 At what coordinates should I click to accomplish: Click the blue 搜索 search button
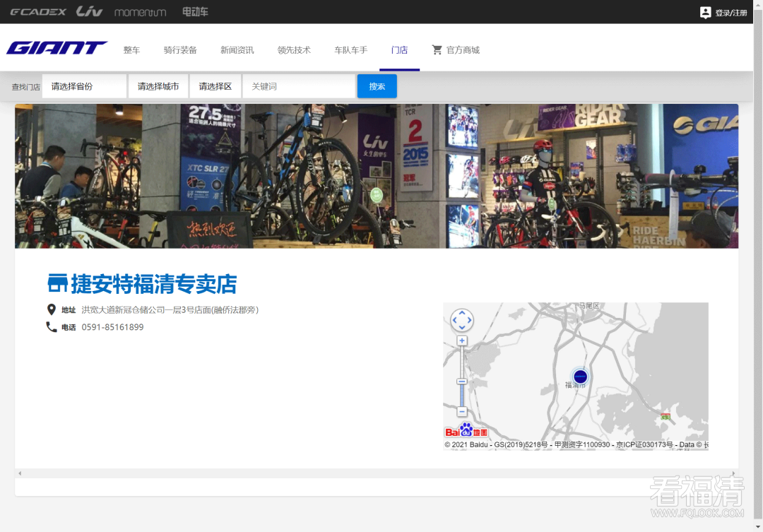(x=377, y=86)
